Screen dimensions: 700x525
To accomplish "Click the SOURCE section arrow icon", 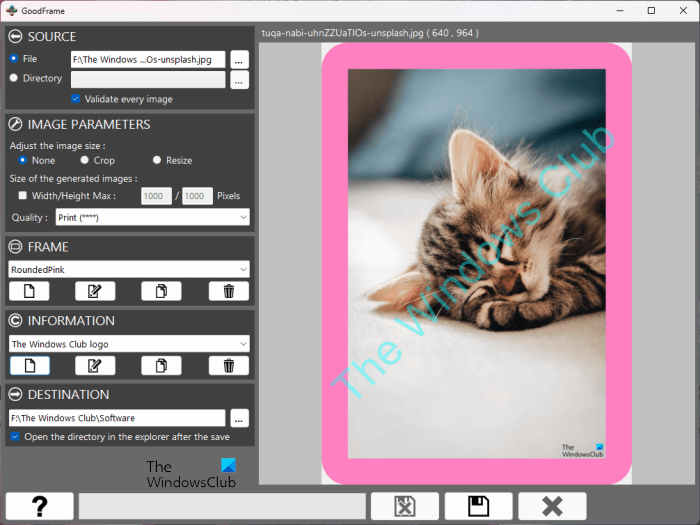I will (15, 36).
